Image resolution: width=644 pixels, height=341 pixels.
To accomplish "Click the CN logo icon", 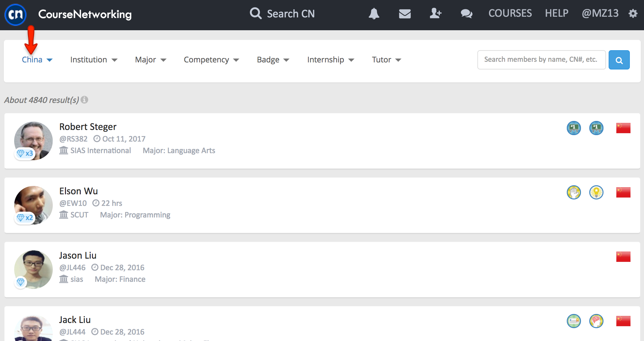I will point(15,14).
